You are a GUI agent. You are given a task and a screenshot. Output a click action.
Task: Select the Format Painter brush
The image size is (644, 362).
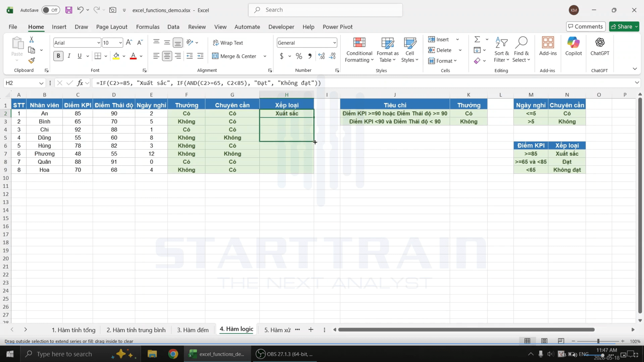[32, 60]
